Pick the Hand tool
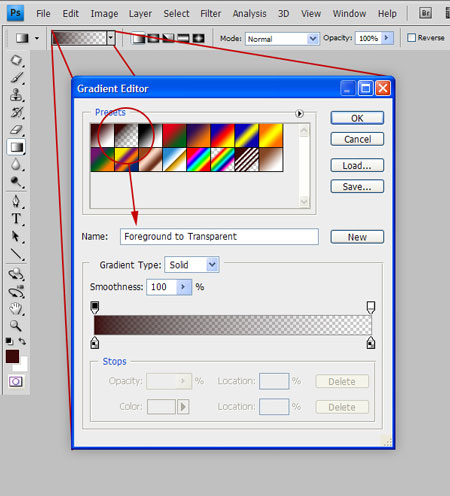Image resolution: width=450 pixels, height=496 pixels. [x=16, y=309]
